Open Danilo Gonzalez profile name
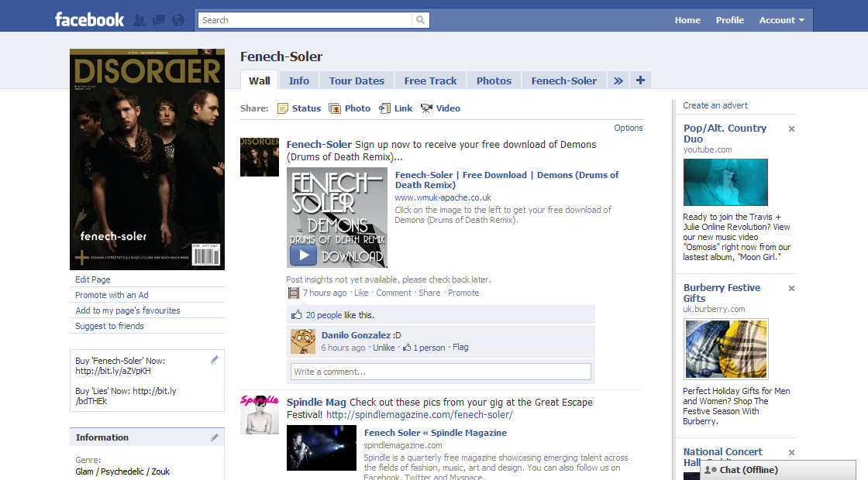868x480 pixels. point(356,335)
